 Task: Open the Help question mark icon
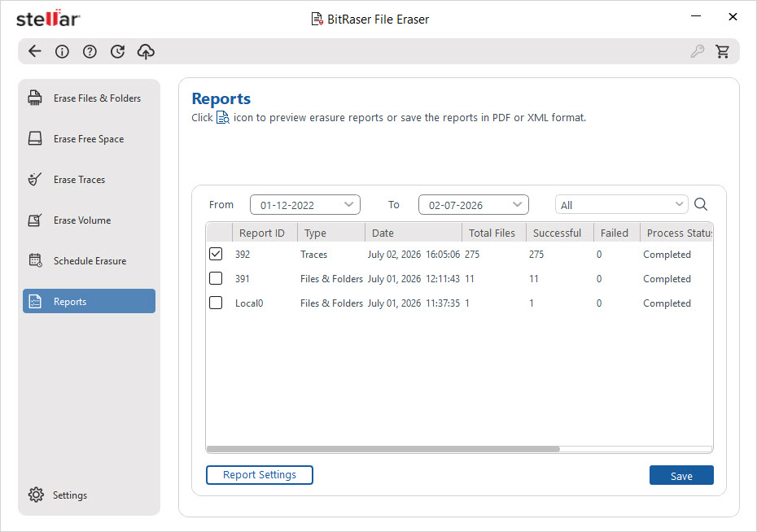(90, 51)
